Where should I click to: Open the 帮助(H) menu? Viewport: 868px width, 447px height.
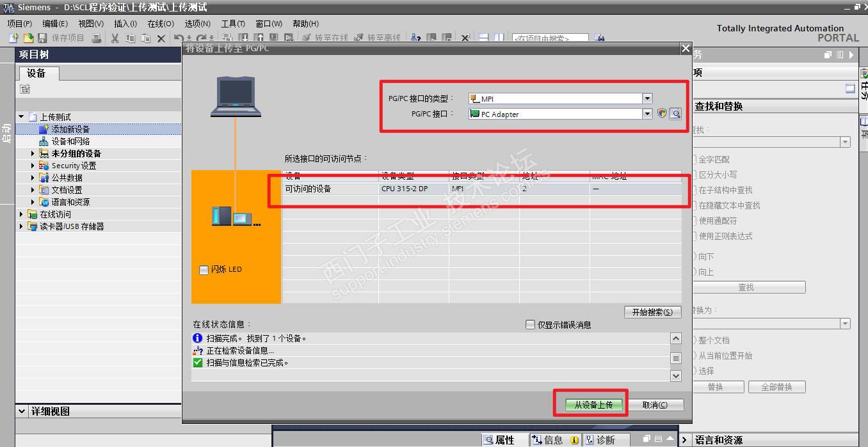click(305, 24)
